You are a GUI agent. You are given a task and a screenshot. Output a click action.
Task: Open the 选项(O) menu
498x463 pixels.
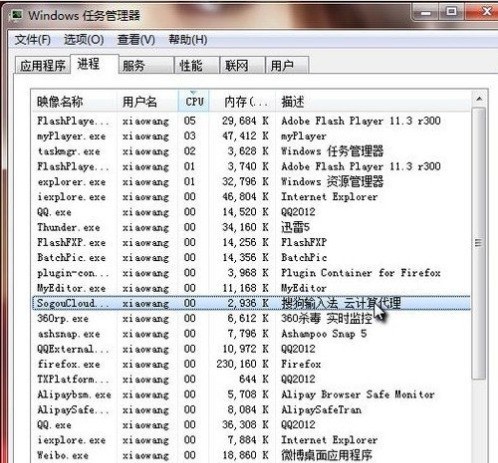coord(84,40)
